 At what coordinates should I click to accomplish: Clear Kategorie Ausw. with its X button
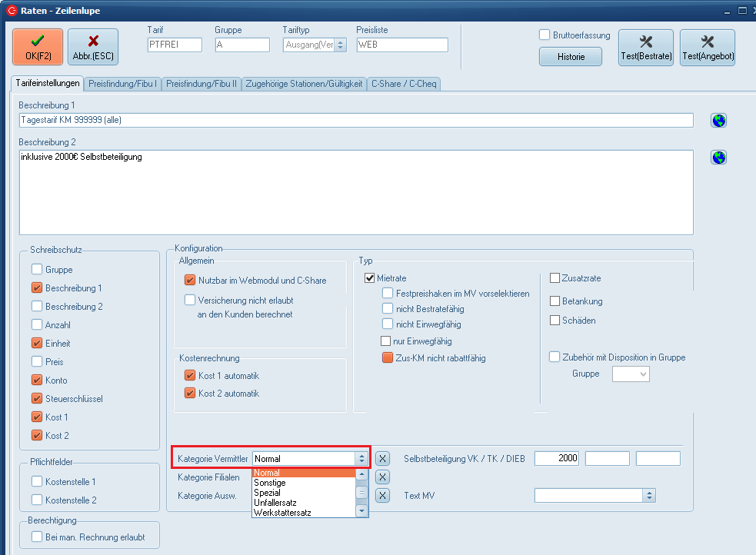[x=382, y=496]
